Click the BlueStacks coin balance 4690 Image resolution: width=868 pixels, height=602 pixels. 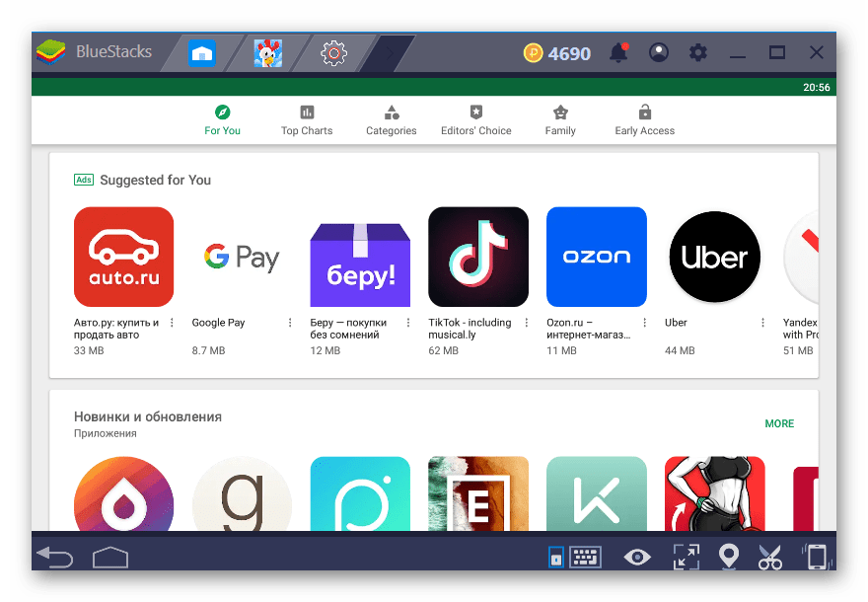[557, 53]
